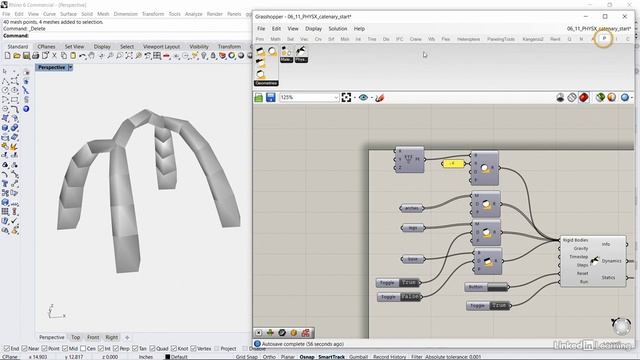
Task: Click the Undo arrow icon in Rhino
Action: tap(82, 56)
